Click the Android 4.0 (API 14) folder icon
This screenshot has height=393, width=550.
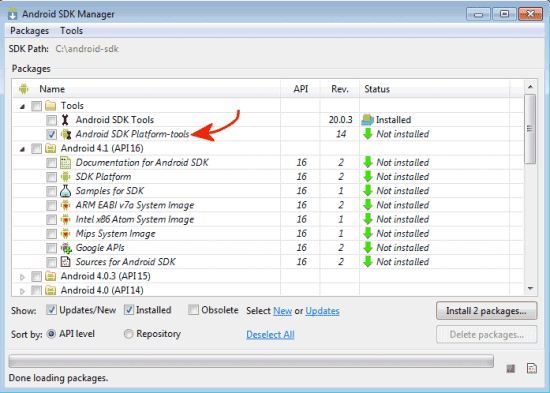tap(51, 290)
